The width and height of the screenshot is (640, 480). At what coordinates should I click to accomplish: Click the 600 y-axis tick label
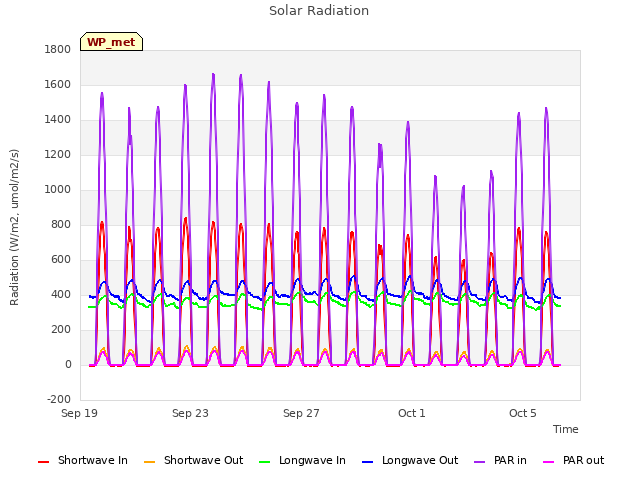(61, 260)
